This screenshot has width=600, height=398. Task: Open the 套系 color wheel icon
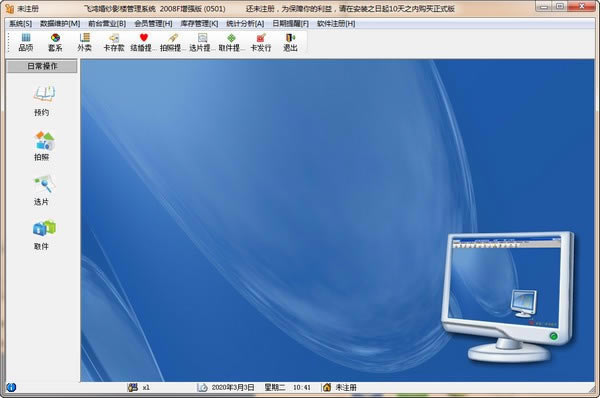[55, 42]
